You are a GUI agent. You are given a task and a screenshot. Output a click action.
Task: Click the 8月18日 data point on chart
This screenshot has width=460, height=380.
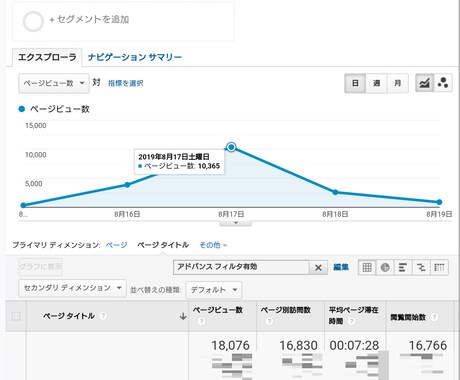[x=335, y=192]
